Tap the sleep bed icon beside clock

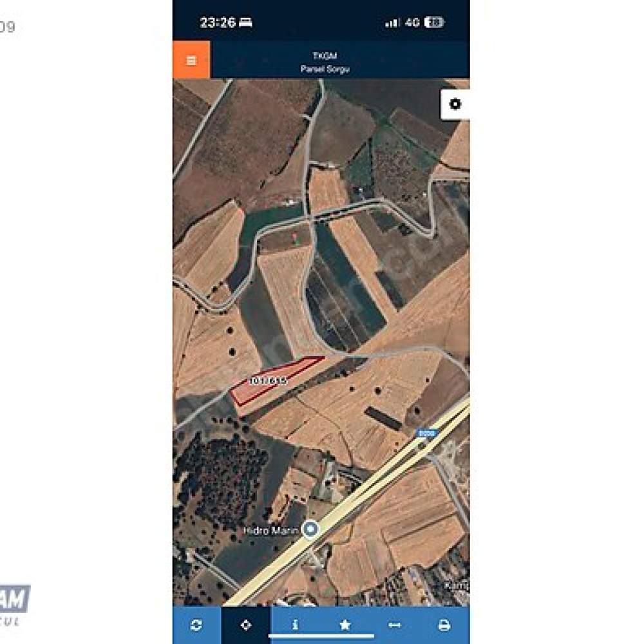pyautogui.click(x=245, y=22)
